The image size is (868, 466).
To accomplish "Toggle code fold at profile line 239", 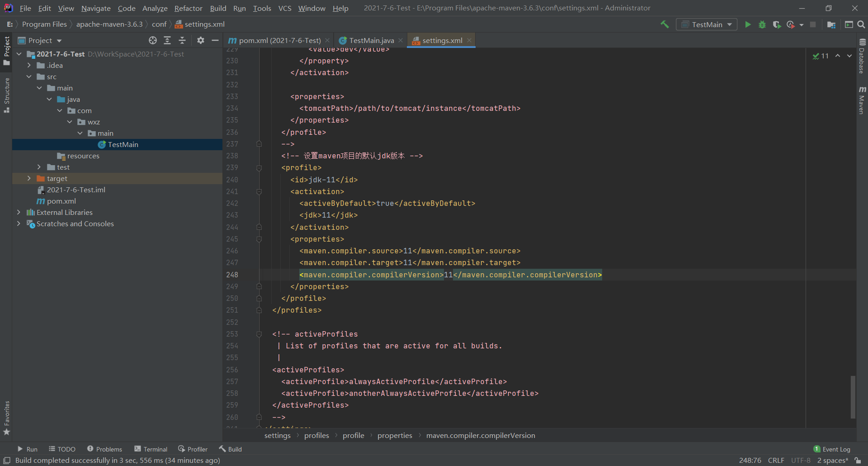I will pos(259,168).
